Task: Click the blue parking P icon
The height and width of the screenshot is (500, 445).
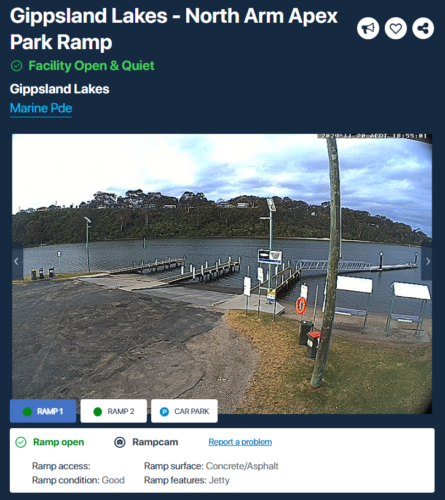Action: click(x=164, y=412)
